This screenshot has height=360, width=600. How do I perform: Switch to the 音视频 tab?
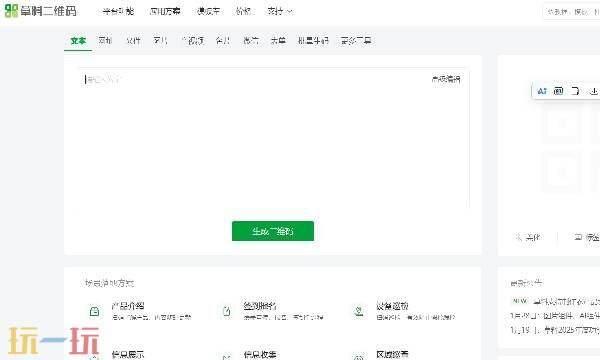coord(192,40)
